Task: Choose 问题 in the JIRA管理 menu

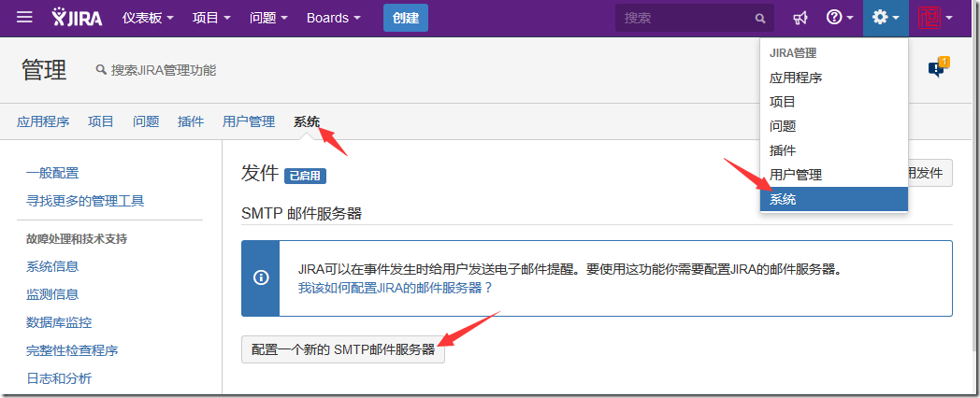Action: [x=834, y=126]
